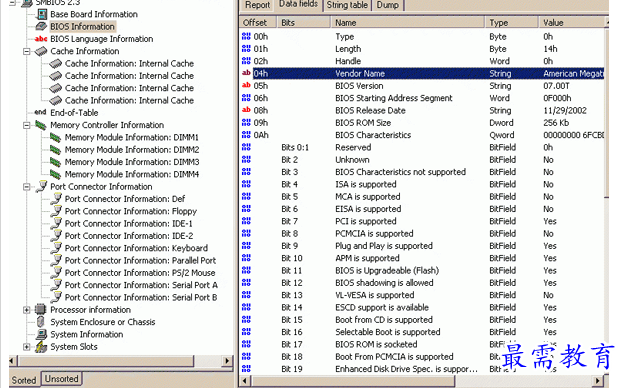The height and width of the screenshot is (388, 623).
Task: Sort by the Bits column header
Action: 304,22
